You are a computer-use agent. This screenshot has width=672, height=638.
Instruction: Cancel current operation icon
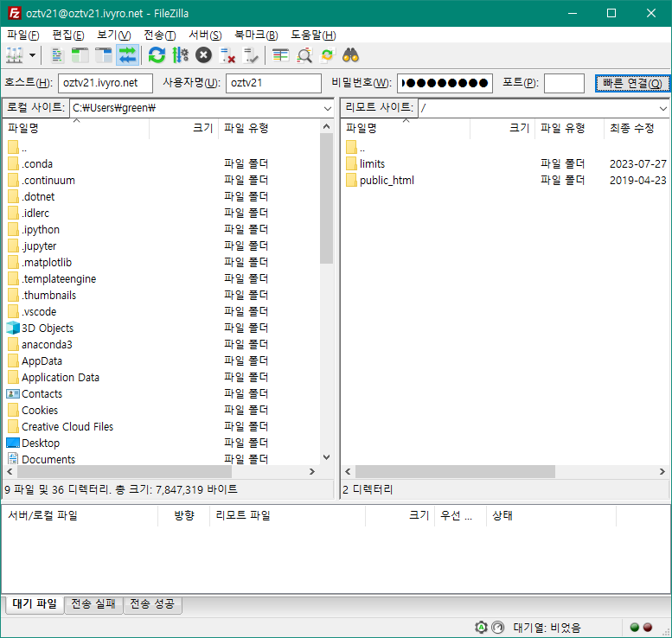[203, 55]
